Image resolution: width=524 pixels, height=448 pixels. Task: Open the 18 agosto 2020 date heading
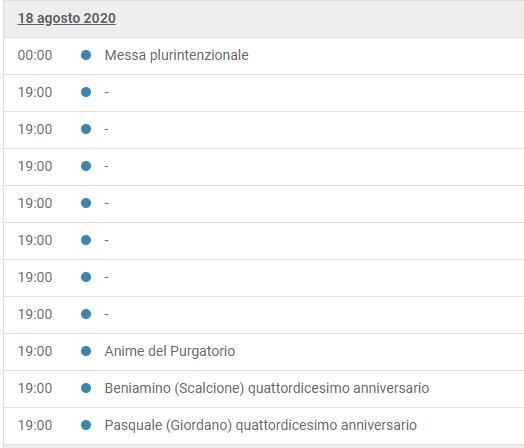click(x=67, y=18)
